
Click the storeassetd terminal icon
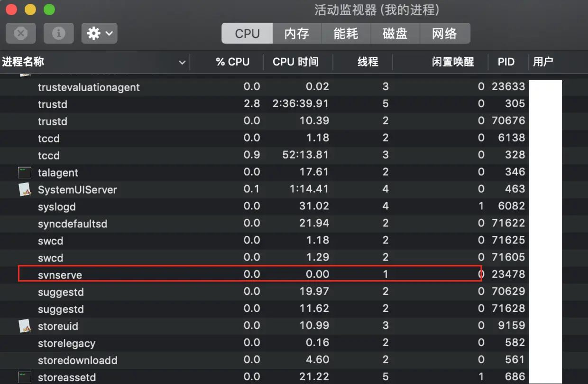tap(24, 377)
